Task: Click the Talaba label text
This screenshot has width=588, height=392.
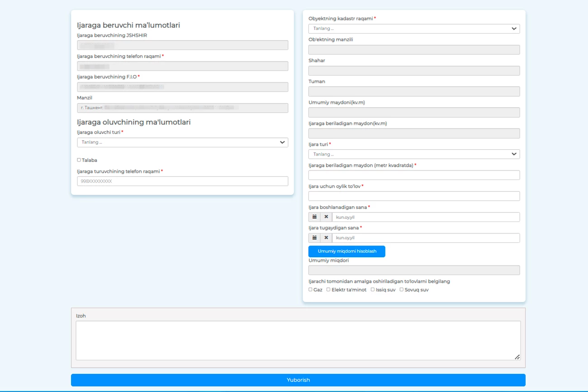Action: 90,160
